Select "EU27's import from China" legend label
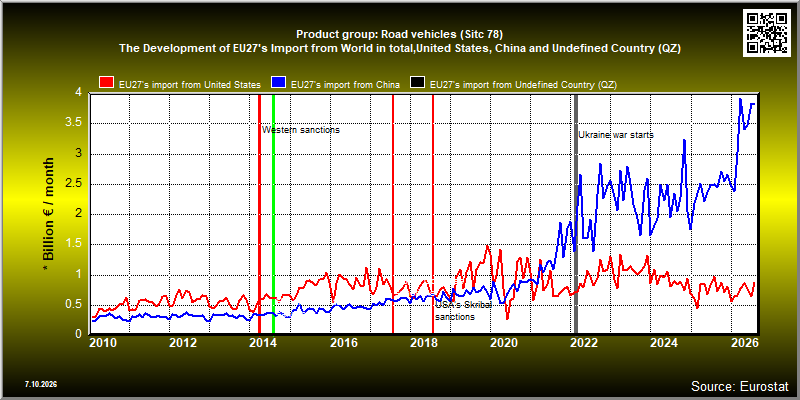The image size is (800, 400). pyautogui.click(x=345, y=85)
